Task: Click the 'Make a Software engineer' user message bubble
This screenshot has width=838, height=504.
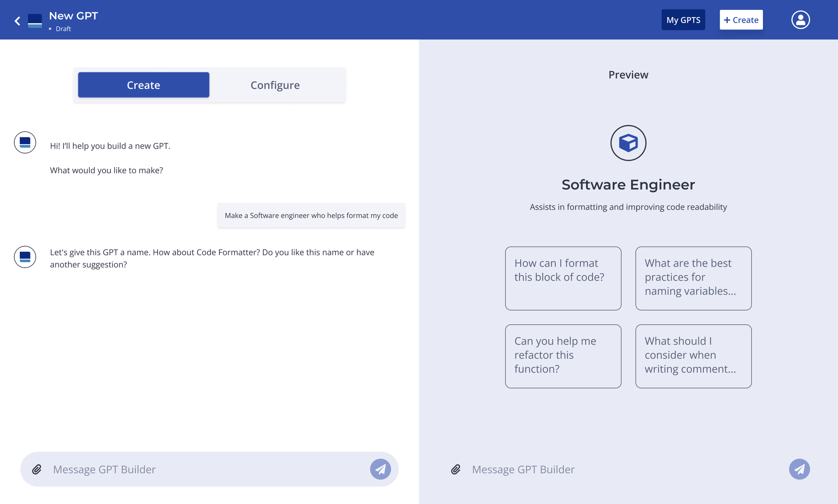Action: (x=311, y=215)
